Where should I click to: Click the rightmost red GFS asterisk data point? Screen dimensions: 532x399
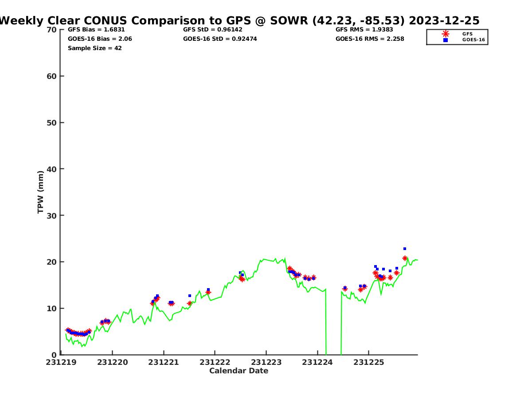click(405, 258)
